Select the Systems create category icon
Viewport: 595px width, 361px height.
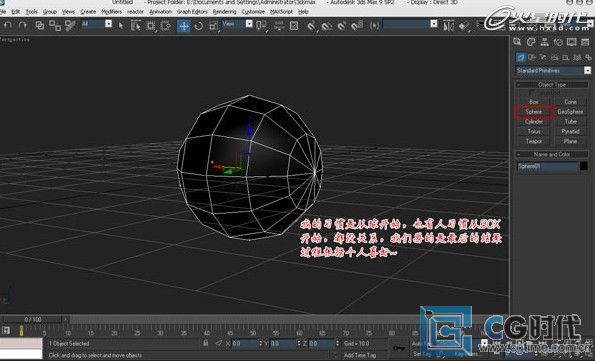point(588,57)
